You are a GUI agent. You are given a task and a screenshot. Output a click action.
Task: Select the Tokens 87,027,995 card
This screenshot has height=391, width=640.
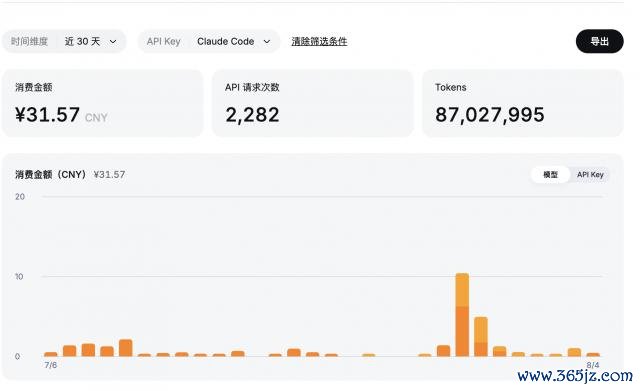(522, 103)
